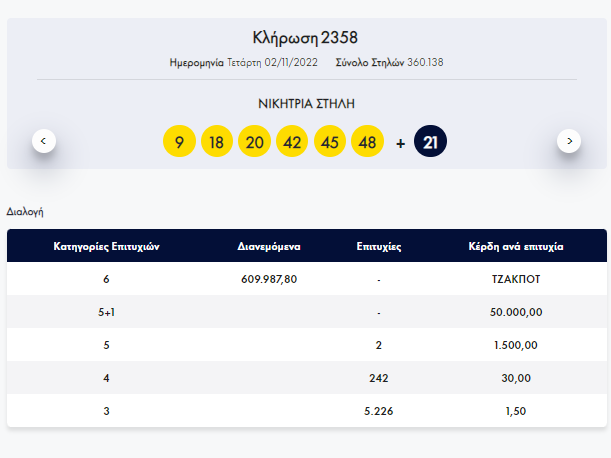
Task: Select the yellow ball number 18
Action: [217, 142]
